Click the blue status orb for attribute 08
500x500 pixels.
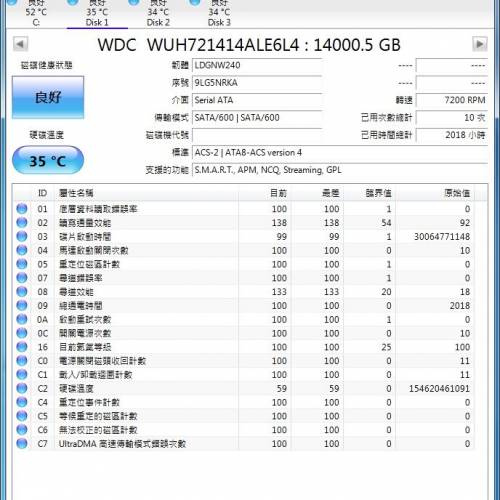click(x=22, y=292)
